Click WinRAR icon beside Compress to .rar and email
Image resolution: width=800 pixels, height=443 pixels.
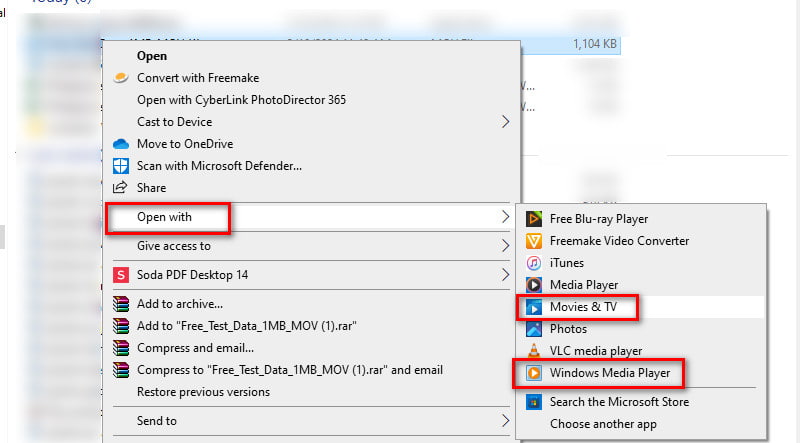[x=121, y=370]
